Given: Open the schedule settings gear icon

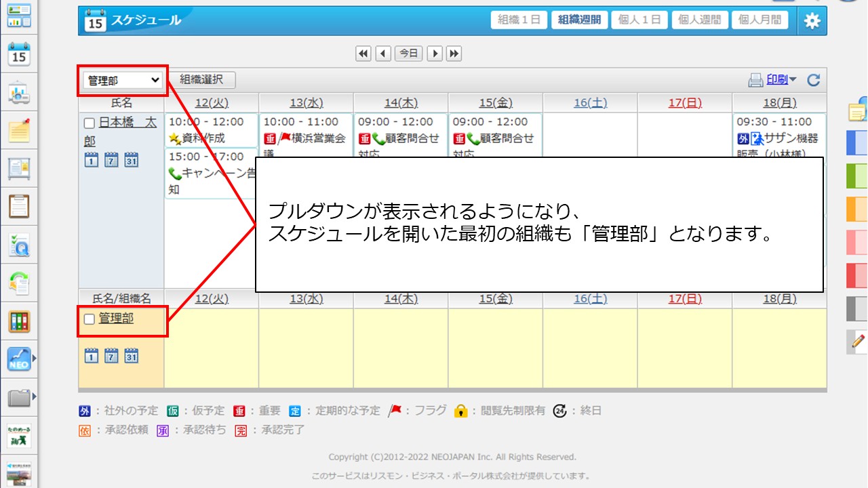Looking at the screenshot, I should 812,21.
